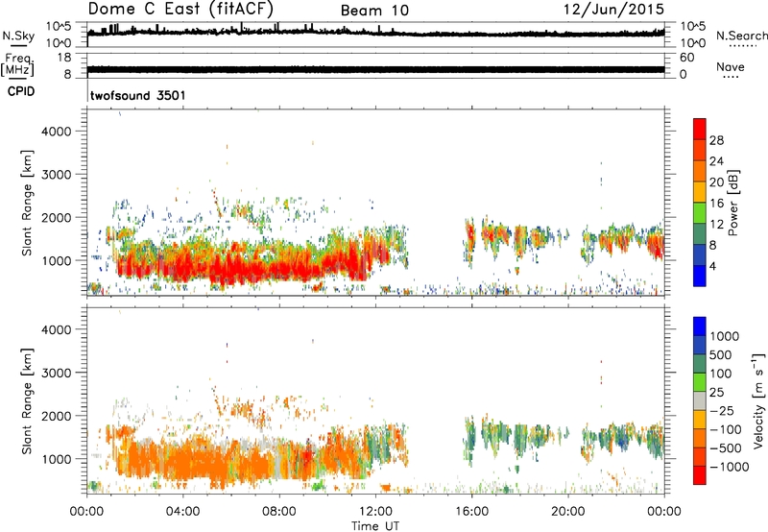This screenshot has width=768, height=532.
Task: Pick the teal 100 to 500 velocity swatch
Action: pyautogui.click(x=700, y=364)
